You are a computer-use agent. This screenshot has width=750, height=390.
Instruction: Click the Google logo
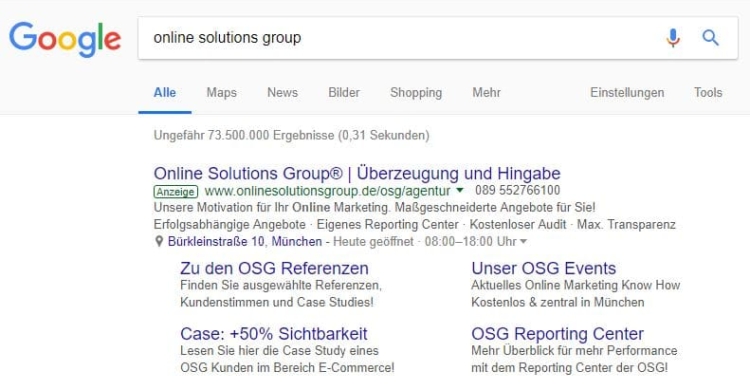pyautogui.click(x=65, y=39)
